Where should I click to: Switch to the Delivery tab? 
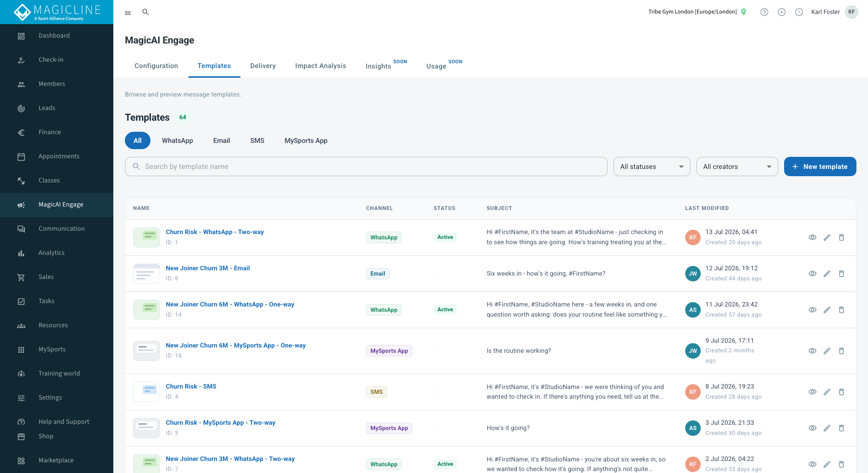(x=263, y=66)
